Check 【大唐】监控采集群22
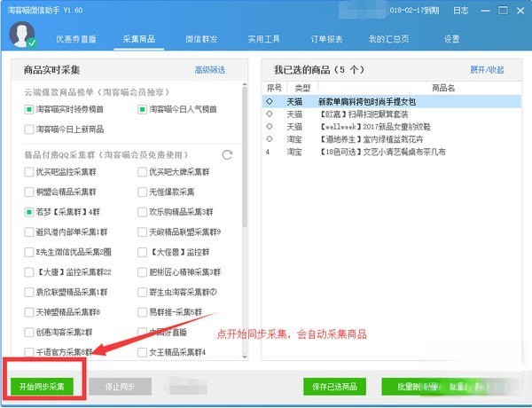532x408 pixels. point(29,272)
